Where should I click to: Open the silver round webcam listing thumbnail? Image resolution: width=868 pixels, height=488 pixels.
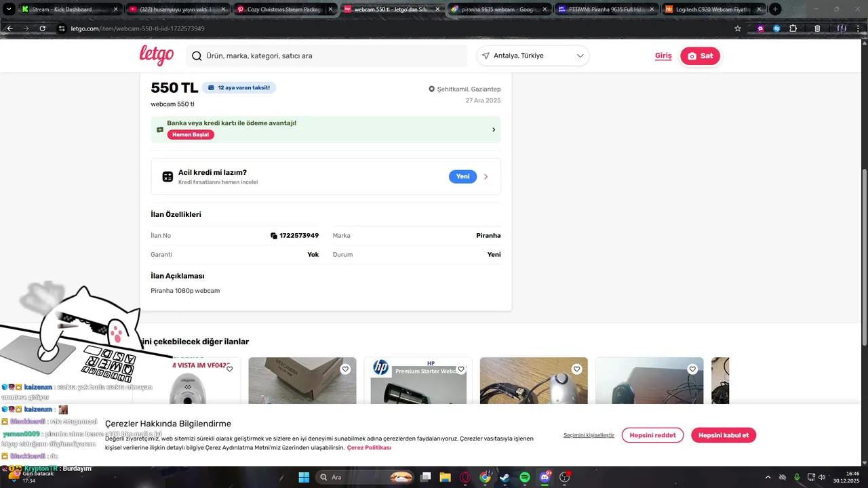click(534, 381)
